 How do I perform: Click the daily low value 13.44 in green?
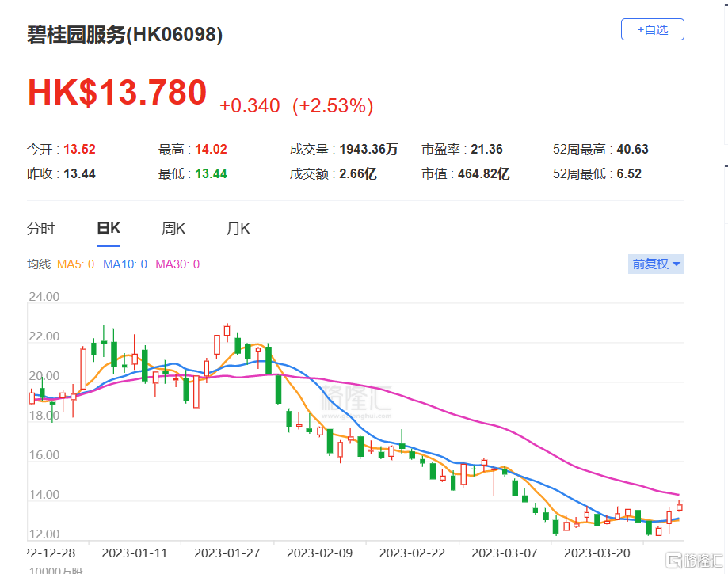[x=211, y=174]
